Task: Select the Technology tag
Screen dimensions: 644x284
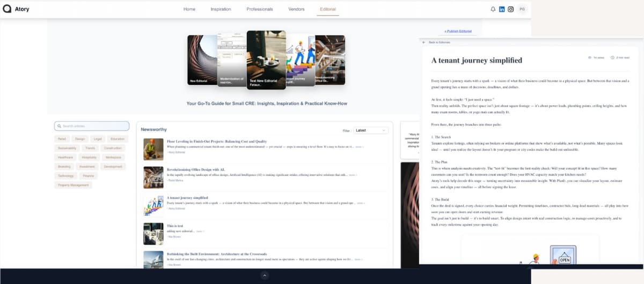Action: coord(66,176)
